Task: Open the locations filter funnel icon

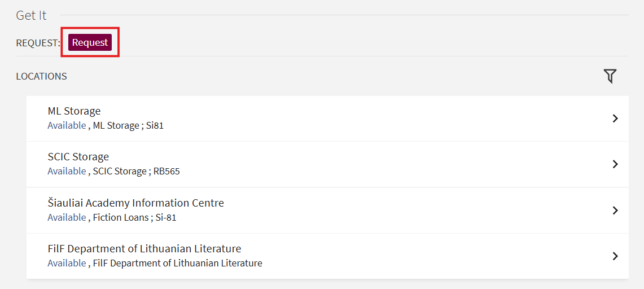Action: (610, 76)
